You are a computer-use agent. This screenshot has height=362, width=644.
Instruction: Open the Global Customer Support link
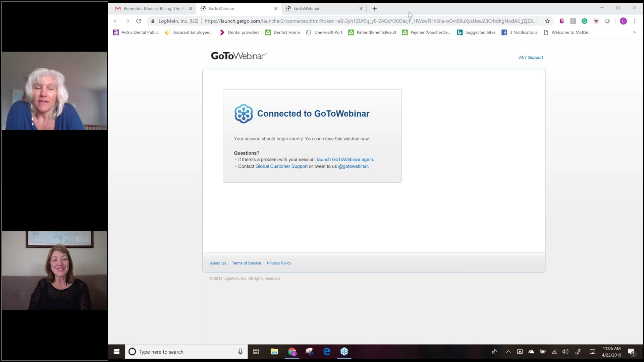click(281, 166)
